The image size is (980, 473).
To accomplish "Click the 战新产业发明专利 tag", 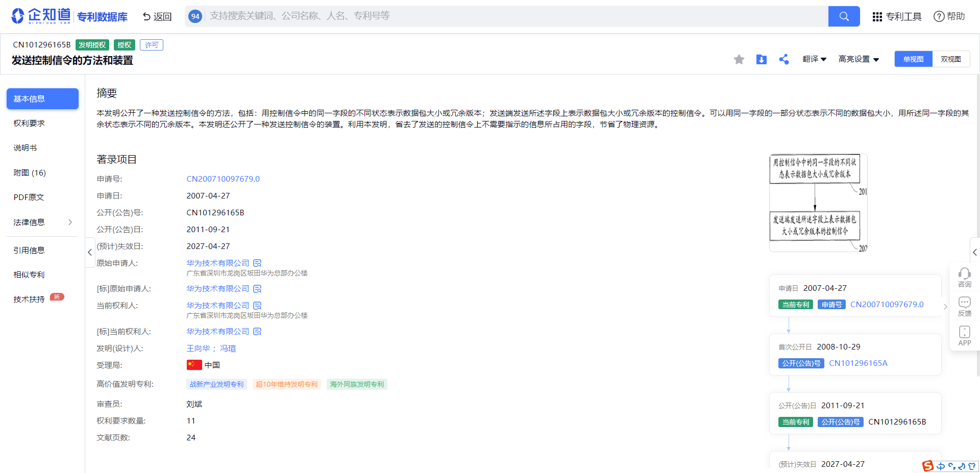I will click(217, 384).
